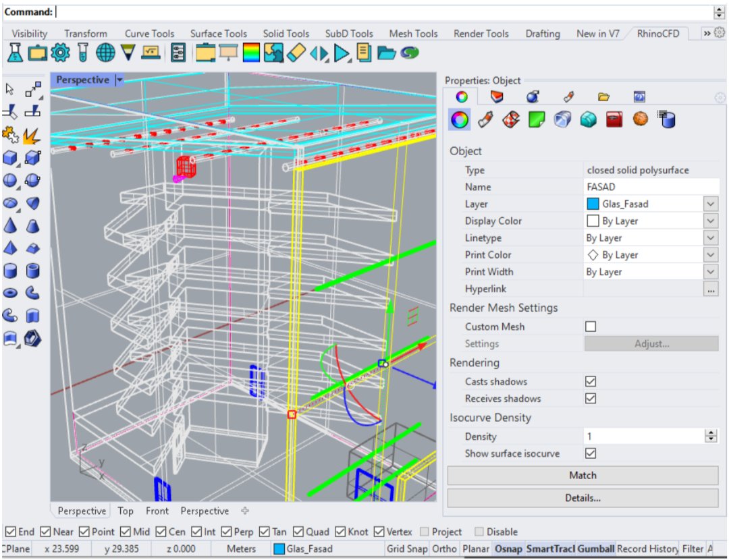Click the toolbar options gear icon
This screenshot has height=560, width=729.
pos(720,33)
